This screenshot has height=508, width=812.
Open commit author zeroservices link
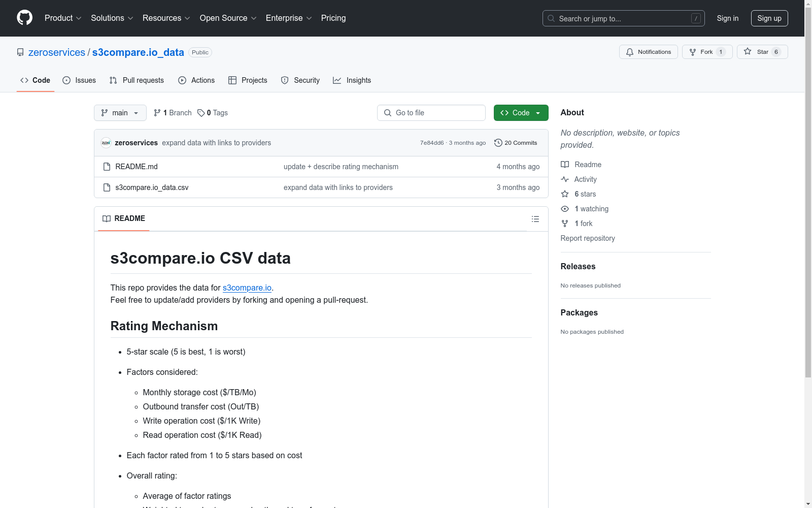point(137,143)
